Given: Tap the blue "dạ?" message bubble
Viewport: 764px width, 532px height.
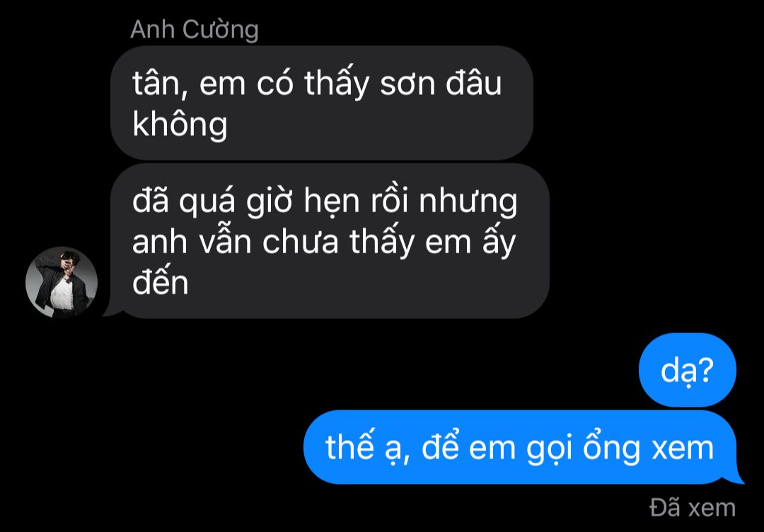Looking at the screenshot, I should [x=687, y=370].
